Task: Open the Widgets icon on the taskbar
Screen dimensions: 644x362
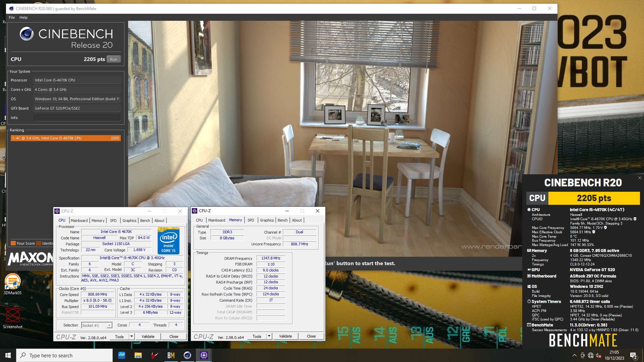Action: click(x=122, y=355)
